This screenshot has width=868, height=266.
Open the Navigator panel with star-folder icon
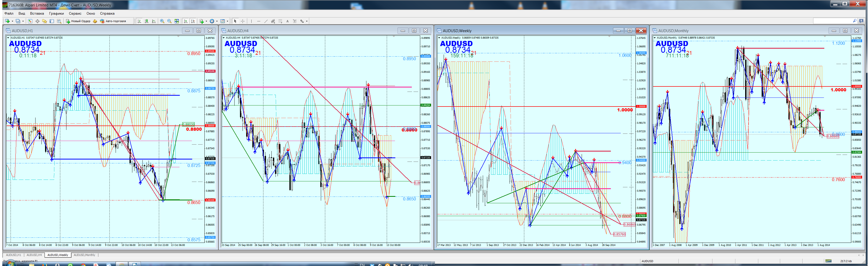[x=45, y=21]
